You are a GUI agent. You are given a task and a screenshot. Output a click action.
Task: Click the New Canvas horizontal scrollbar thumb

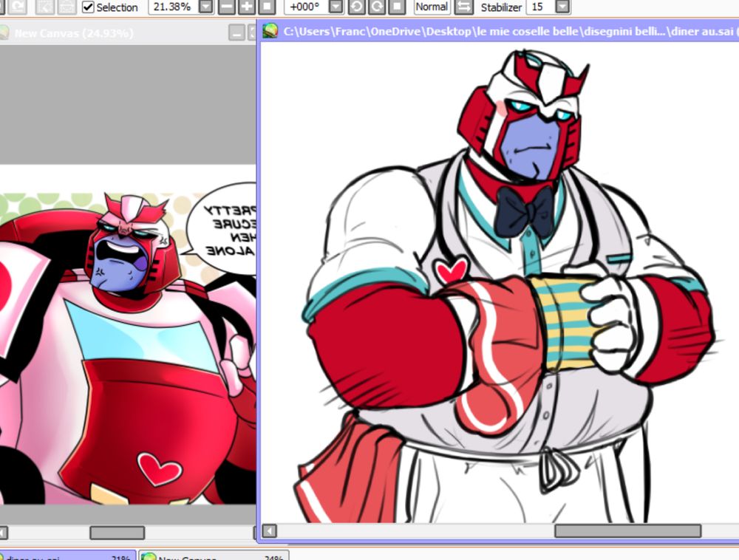point(118,533)
